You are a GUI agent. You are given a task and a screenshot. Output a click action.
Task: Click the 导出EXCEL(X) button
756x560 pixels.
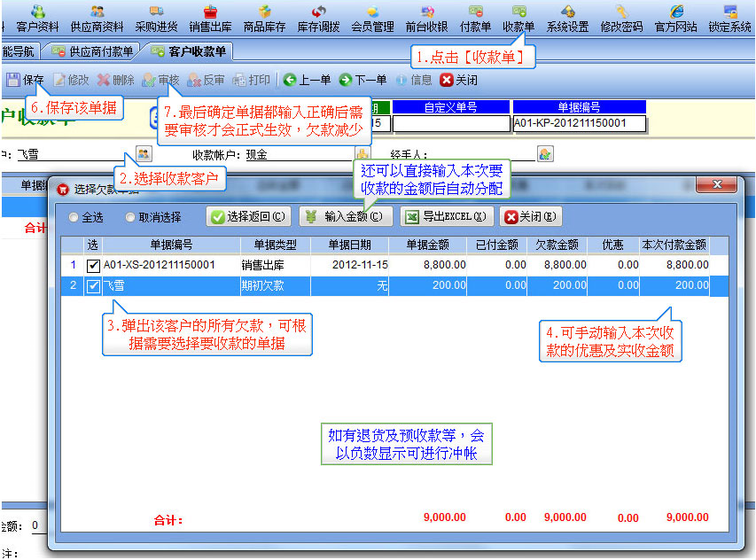click(447, 216)
